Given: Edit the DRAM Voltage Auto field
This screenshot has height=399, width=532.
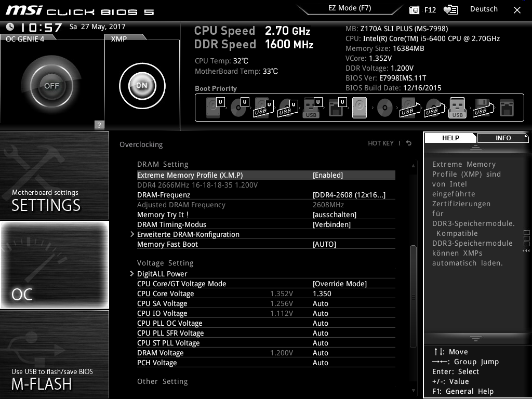Looking at the screenshot, I should tap(320, 353).
